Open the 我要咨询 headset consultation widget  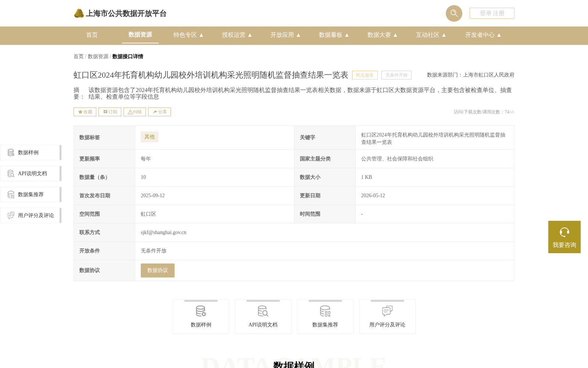[x=564, y=237]
